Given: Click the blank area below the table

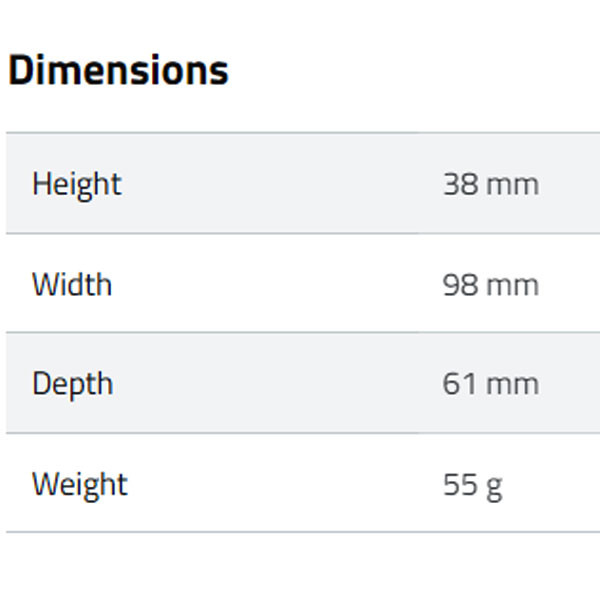Looking at the screenshot, I should coord(300,568).
